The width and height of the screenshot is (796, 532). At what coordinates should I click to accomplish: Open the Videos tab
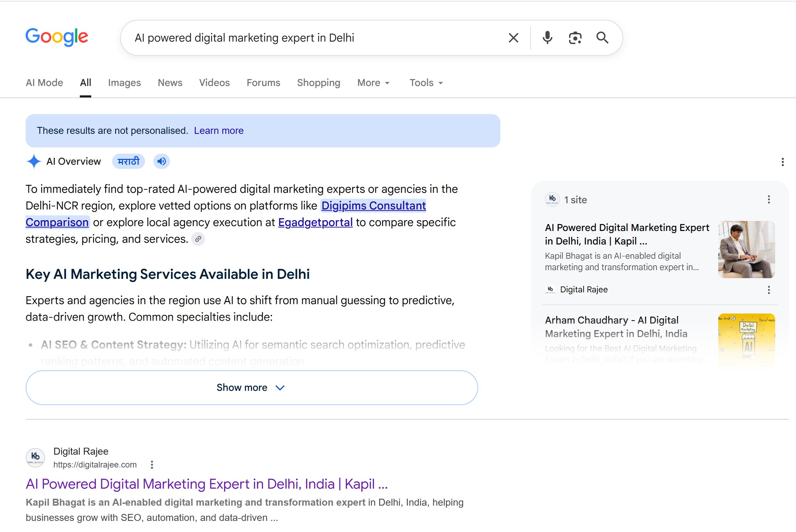tap(214, 83)
